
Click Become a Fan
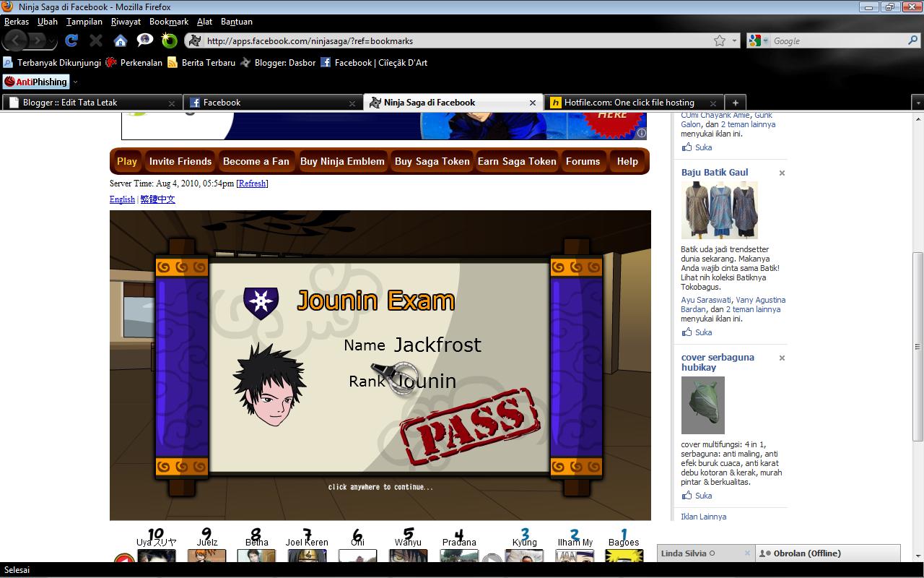pos(256,161)
